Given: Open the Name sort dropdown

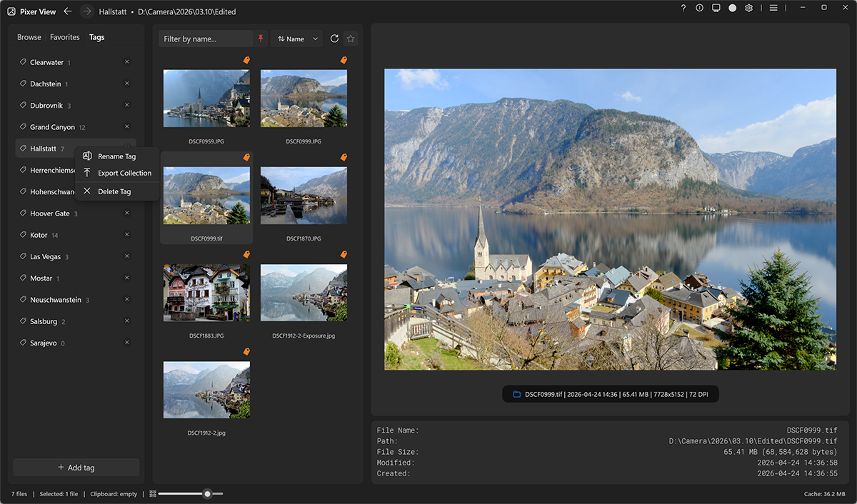Looking at the screenshot, I should (x=296, y=39).
